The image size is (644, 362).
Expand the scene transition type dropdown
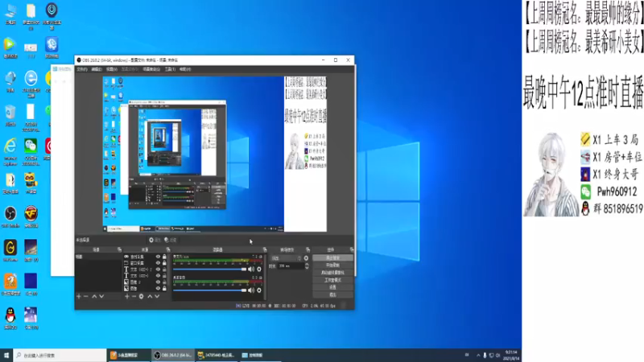click(x=287, y=258)
